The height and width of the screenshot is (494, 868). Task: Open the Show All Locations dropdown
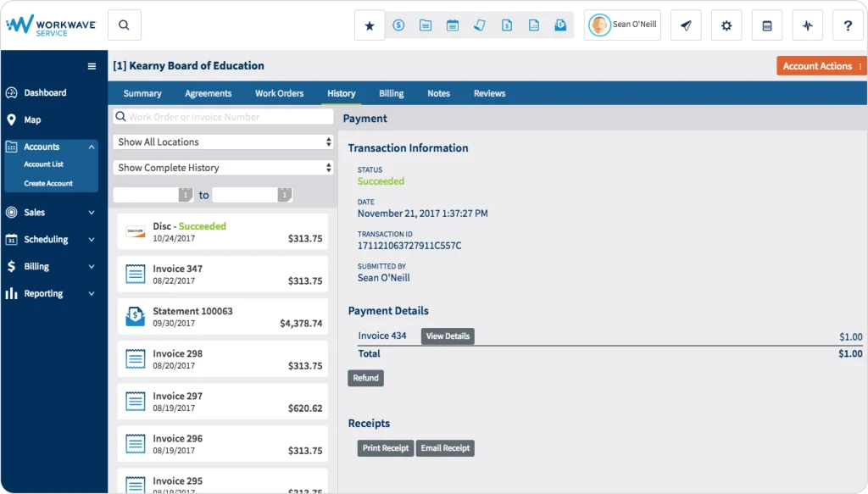(222, 142)
